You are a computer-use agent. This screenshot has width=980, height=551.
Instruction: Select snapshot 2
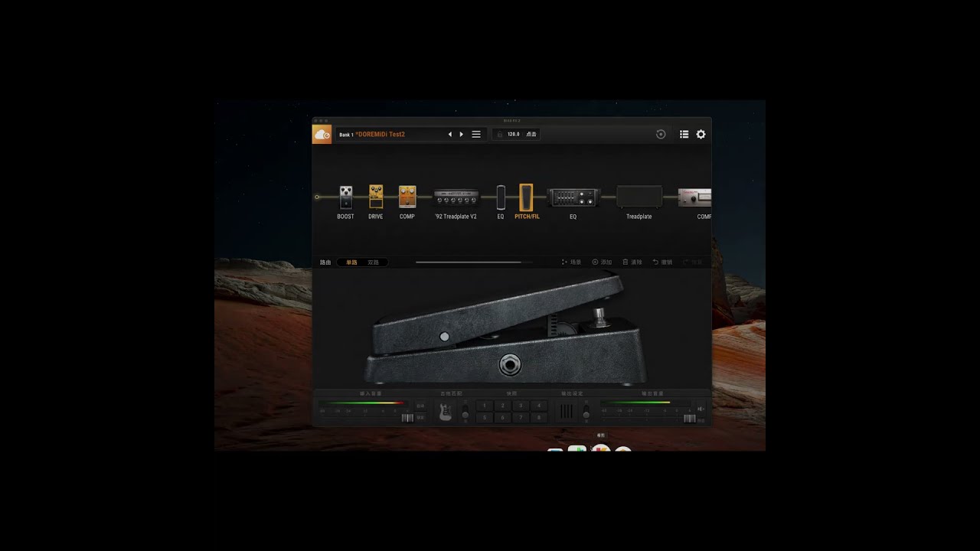pyautogui.click(x=502, y=406)
